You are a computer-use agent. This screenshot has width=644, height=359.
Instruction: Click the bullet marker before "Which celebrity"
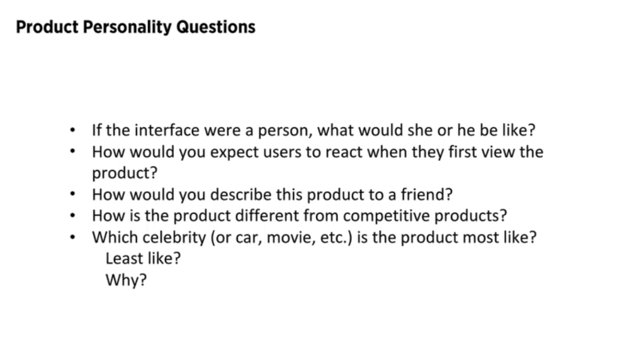[x=74, y=238]
